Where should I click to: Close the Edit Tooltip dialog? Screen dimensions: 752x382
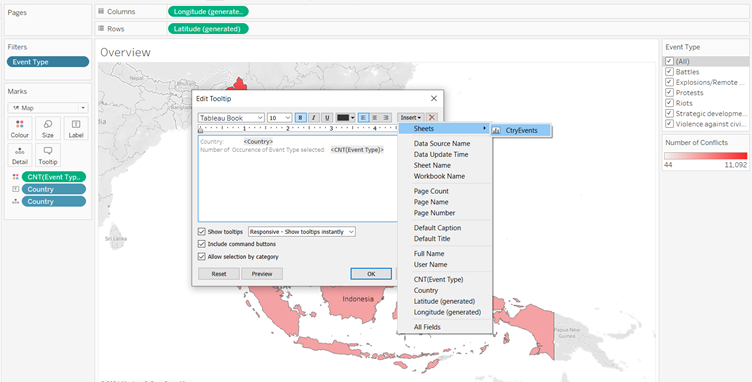[x=434, y=98]
